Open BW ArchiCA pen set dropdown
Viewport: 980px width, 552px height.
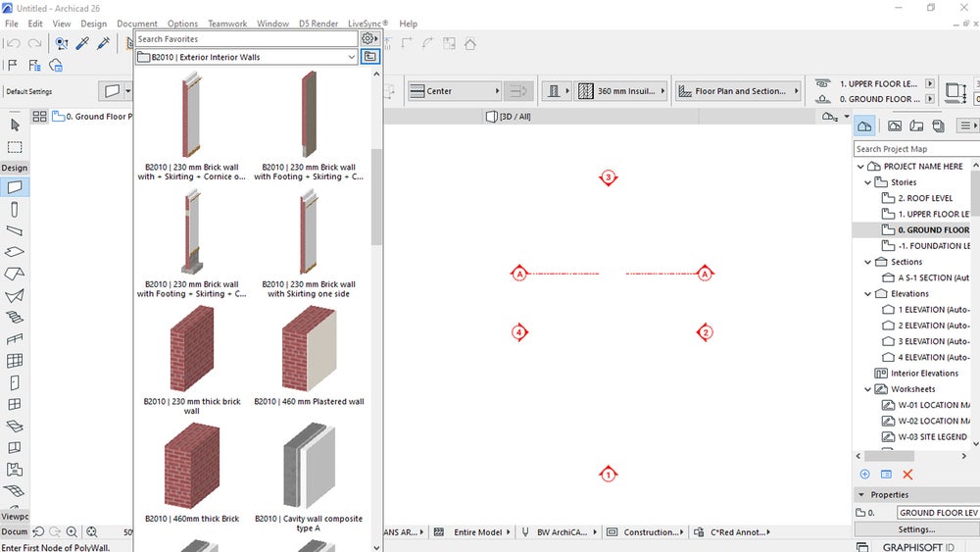(x=559, y=532)
